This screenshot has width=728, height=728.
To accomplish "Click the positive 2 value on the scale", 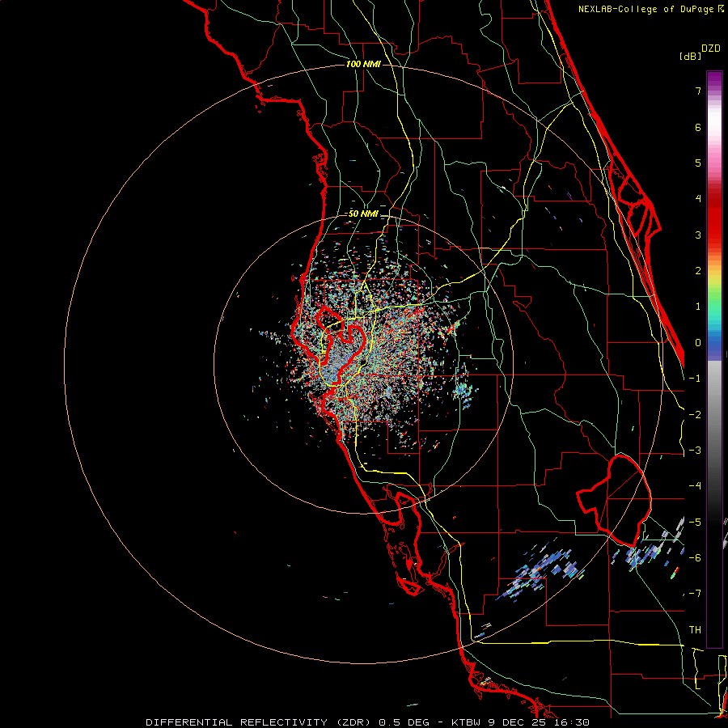I will point(698,271).
